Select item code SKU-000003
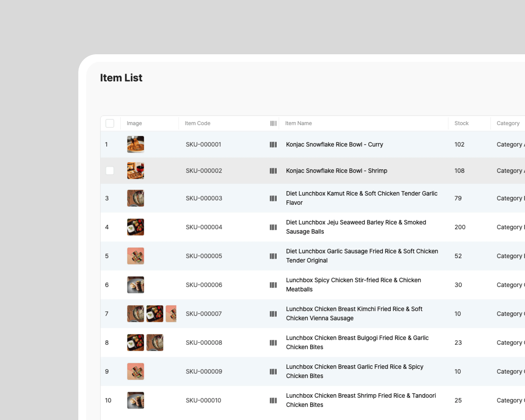This screenshot has width=525, height=420. coord(204,198)
